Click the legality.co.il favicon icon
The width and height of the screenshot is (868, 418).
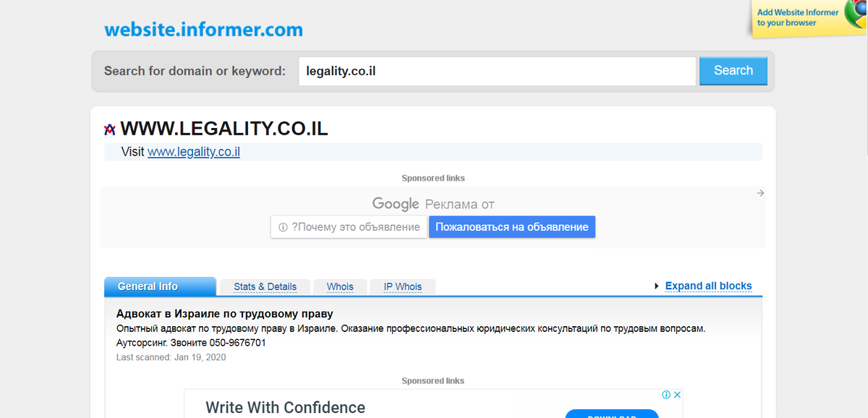(110, 129)
